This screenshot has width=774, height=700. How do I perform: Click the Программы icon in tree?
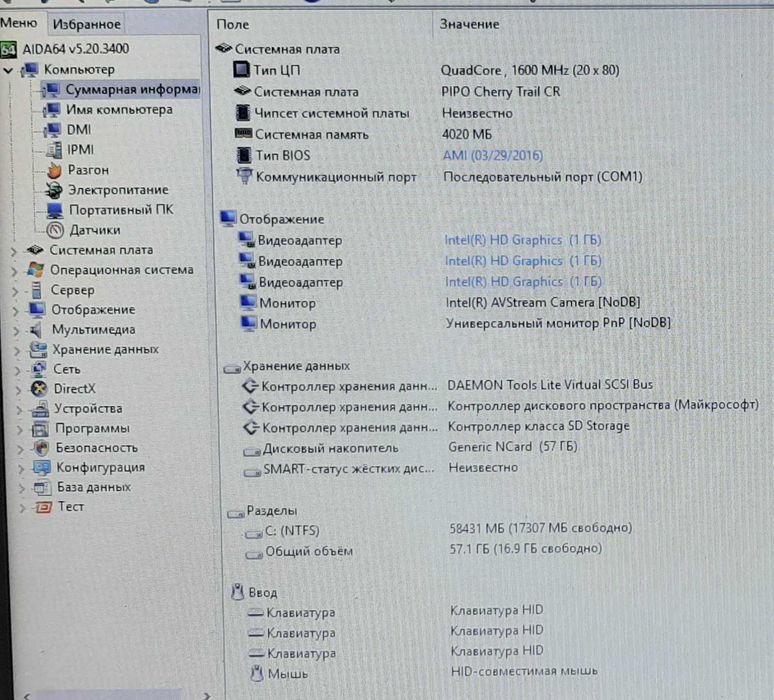point(40,428)
